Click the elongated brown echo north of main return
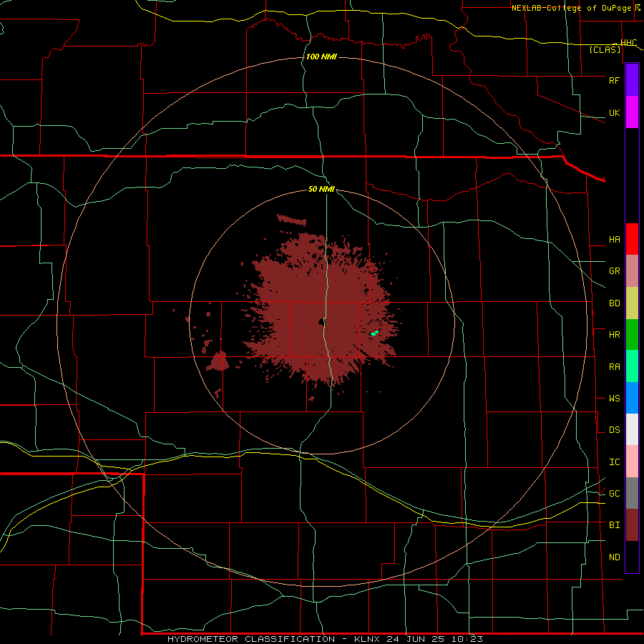Screen dimensions: 644x644 point(292,220)
